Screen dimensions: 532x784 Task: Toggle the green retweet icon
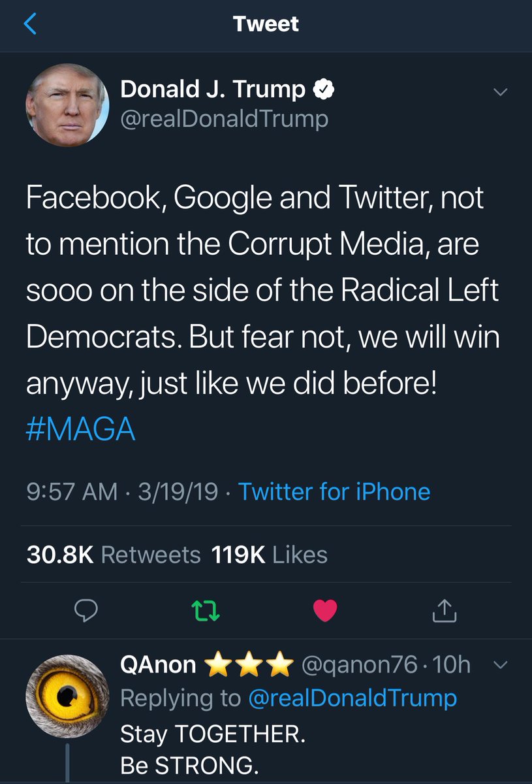(206, 611)
